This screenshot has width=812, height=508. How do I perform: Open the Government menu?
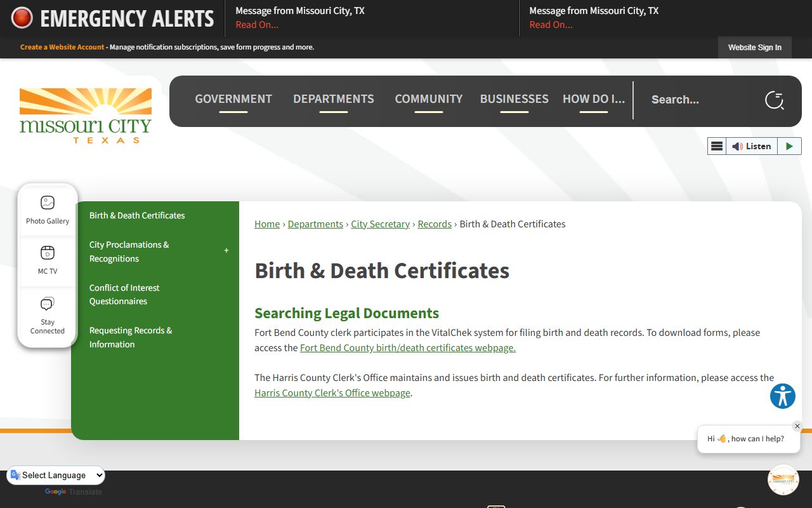coord(233,99)
